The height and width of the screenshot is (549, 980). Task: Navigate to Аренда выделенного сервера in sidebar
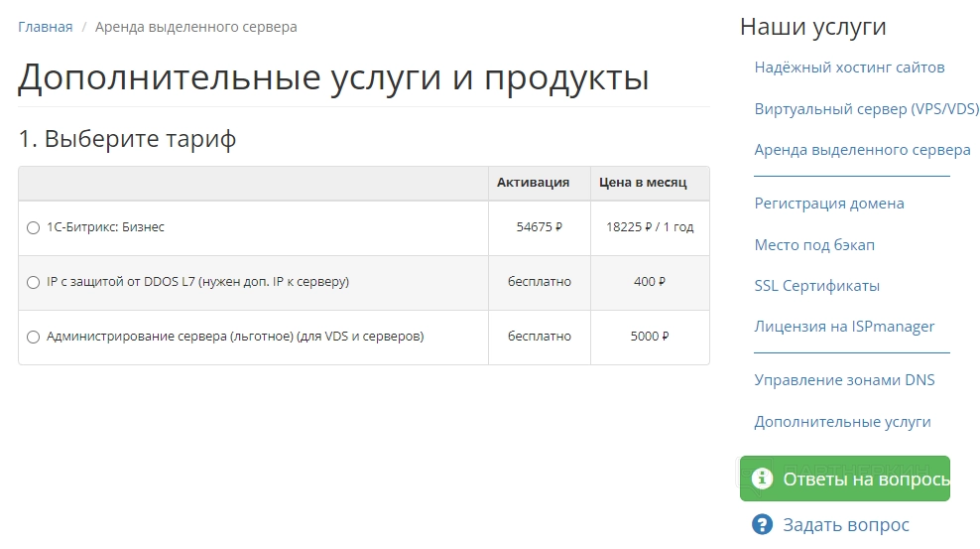coord(862,150)
